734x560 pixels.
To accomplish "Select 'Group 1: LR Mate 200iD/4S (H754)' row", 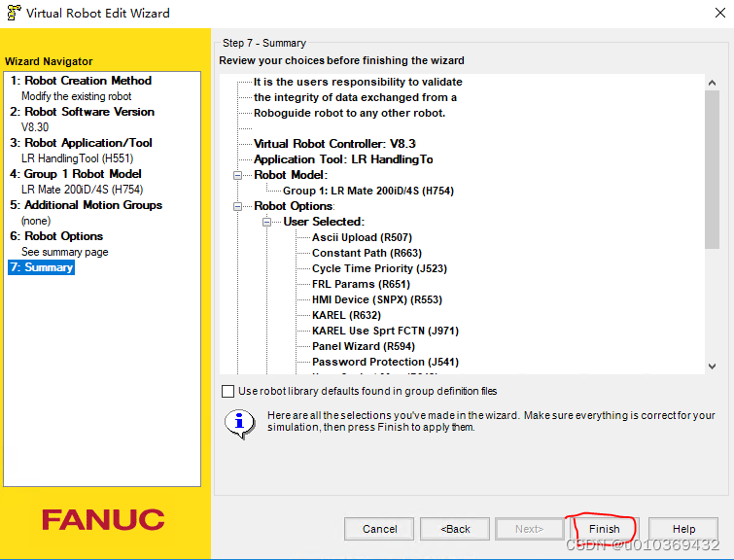I will point(368,191).
